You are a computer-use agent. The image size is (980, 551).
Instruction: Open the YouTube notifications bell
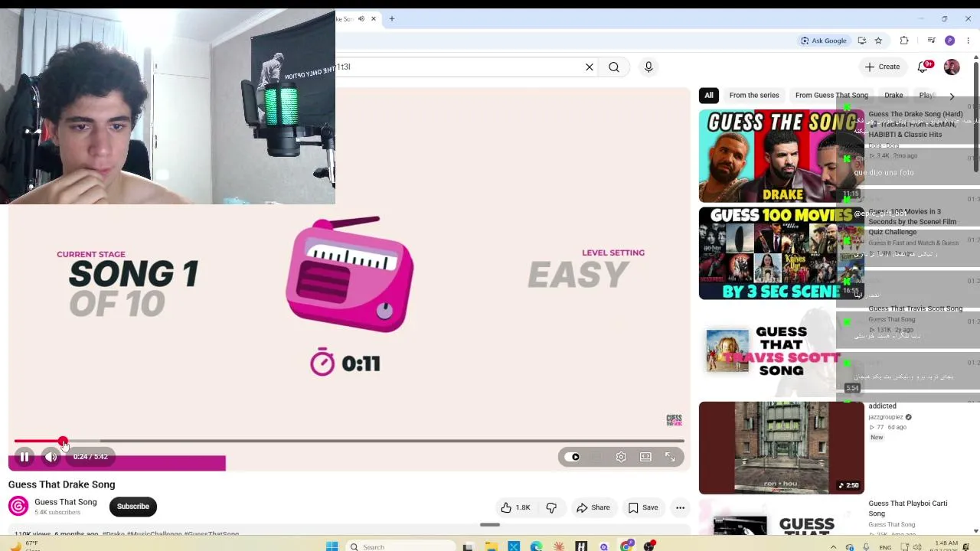click(923, 67)
